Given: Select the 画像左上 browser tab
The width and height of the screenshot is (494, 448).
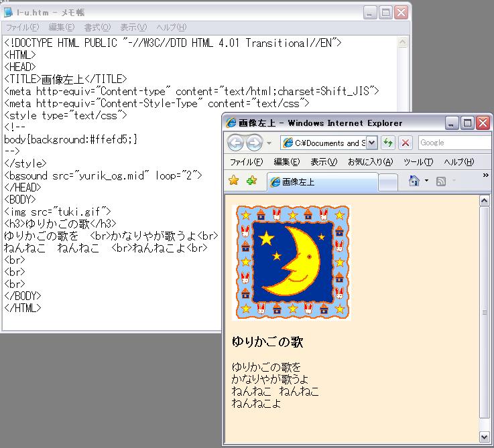Looking at the screenshot, I should coord(322,181).
